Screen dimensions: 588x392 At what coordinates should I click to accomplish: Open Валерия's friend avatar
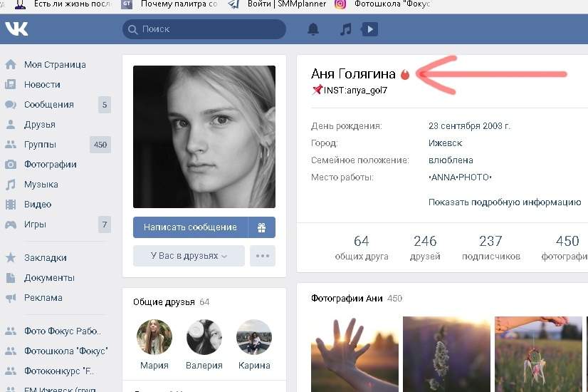click(x=204, y=337)
